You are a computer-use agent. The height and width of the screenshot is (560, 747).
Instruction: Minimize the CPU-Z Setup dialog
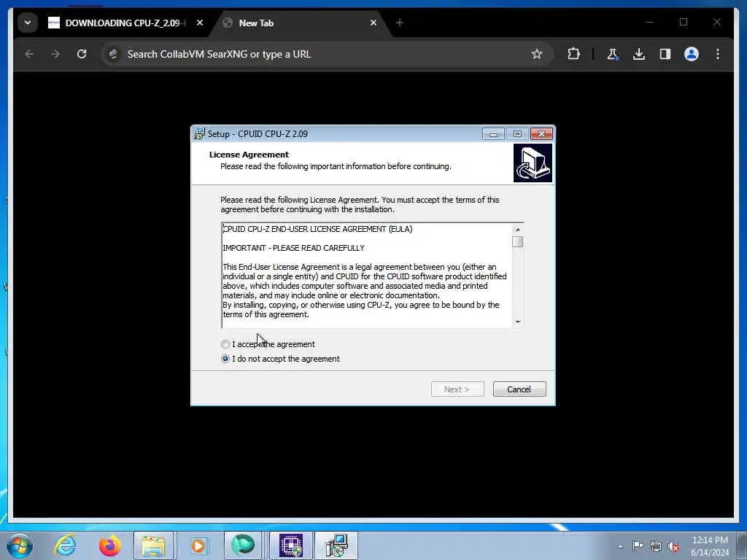point(493,134)
